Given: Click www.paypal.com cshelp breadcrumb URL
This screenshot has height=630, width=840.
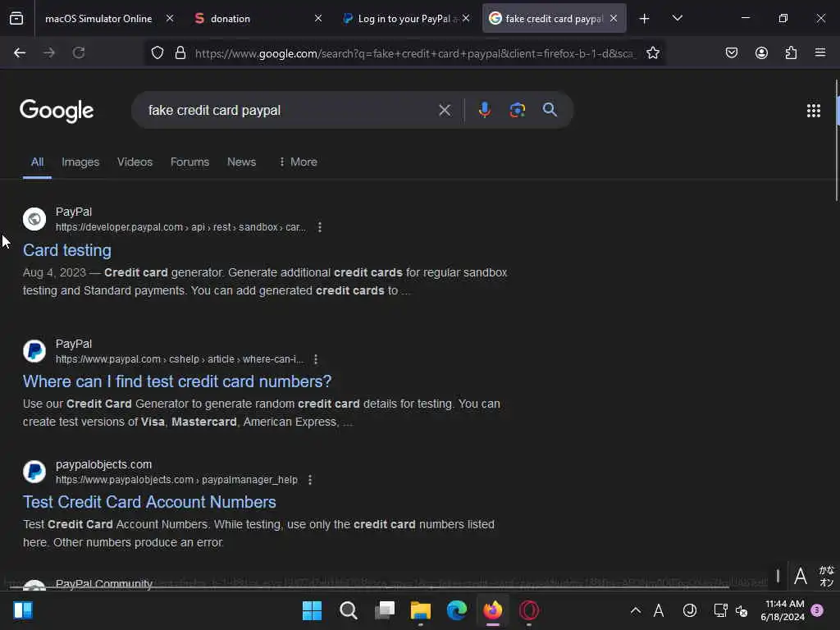Looking at the screenshot, I should 180,359.
